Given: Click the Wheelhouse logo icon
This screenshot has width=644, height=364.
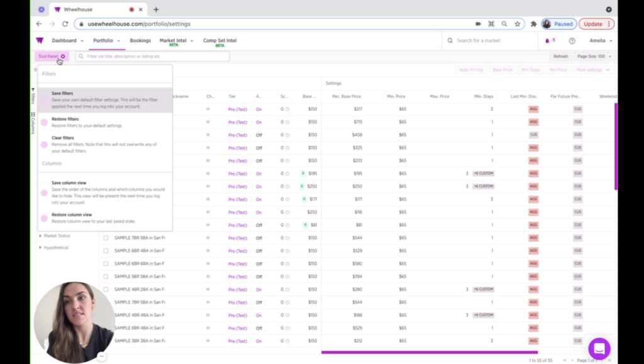Looking at the screenshot, I should (40, 40).
